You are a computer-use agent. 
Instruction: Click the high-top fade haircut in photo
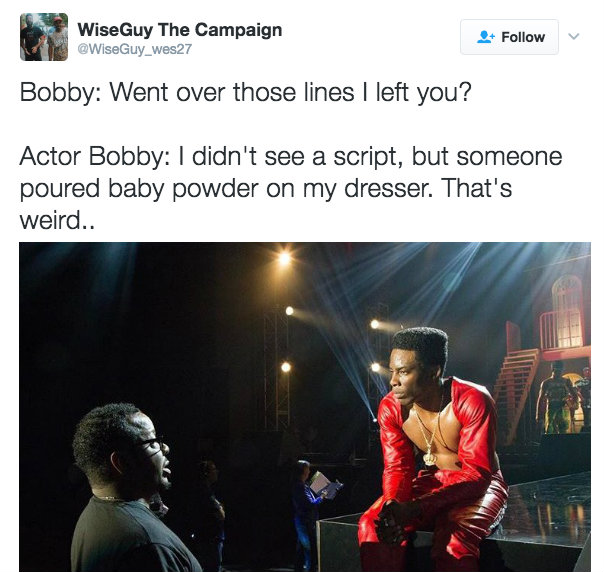[421, 342]
